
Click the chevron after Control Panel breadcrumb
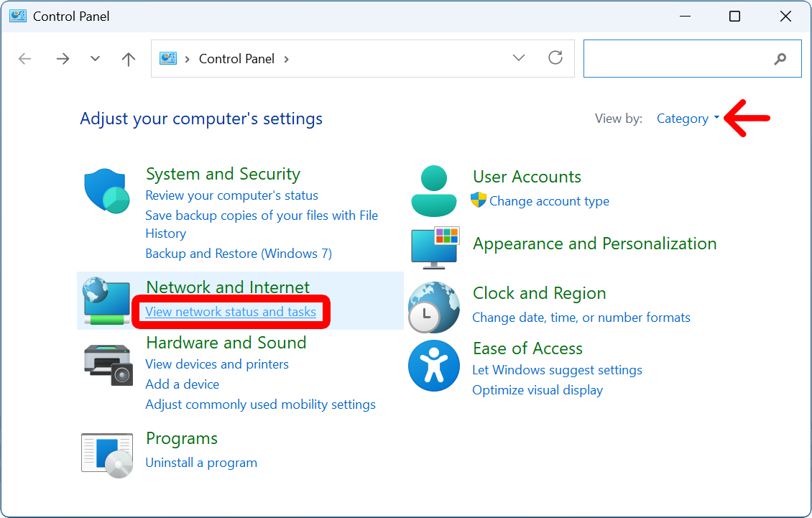coord(287,59)
